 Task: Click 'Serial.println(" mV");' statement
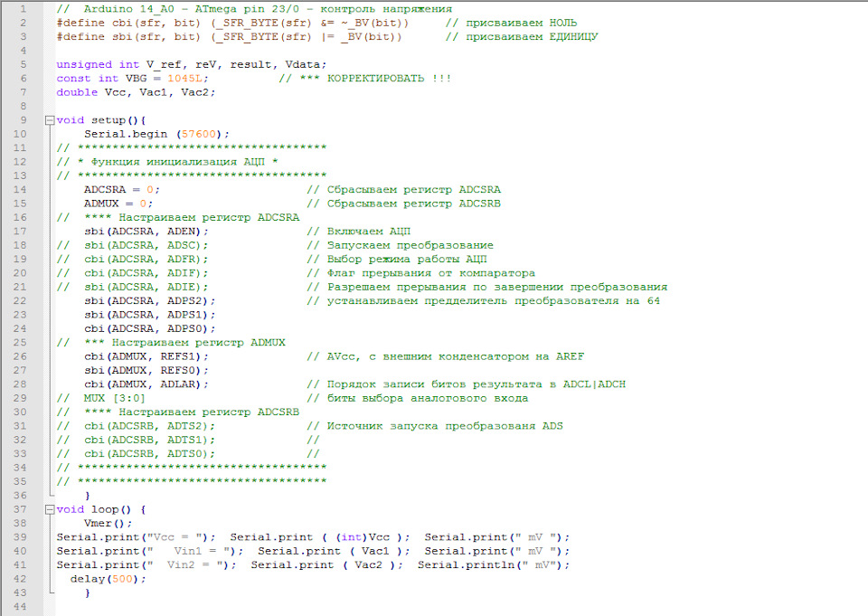point(494,565)
